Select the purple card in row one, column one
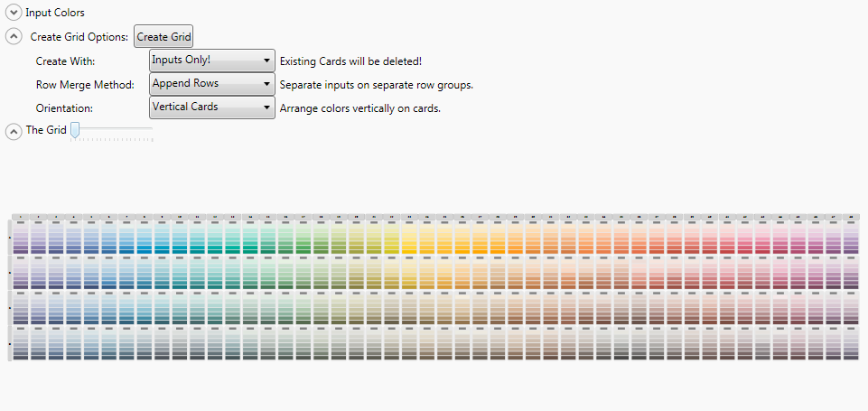Image resolution: width=868 pixels, height=411 pixels. click(x=21, y=237)
